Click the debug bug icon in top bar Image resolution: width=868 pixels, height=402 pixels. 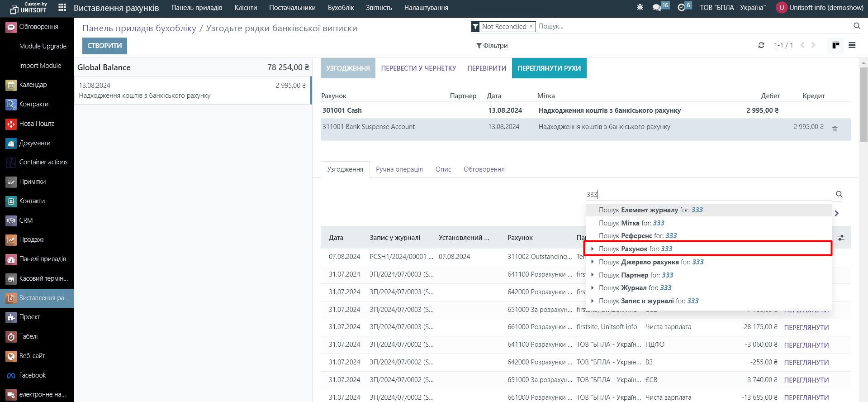click(640, 8)
